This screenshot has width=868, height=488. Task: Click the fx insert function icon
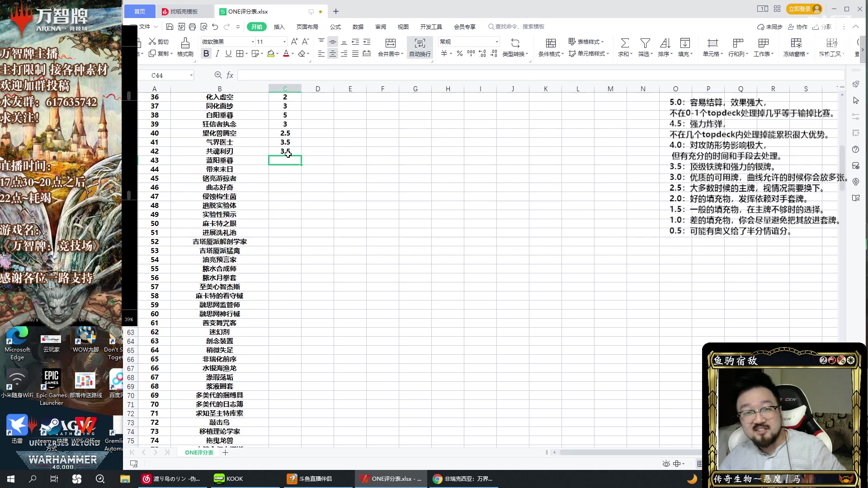(230, 75)
